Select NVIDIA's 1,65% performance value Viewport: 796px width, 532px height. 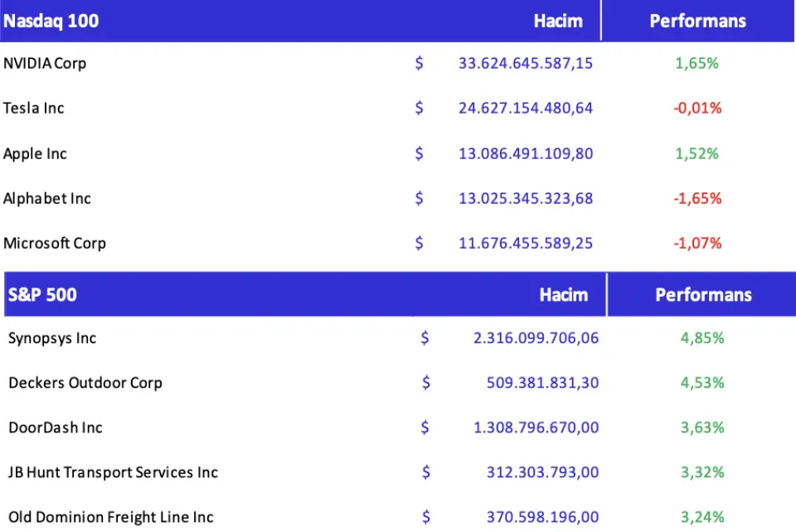coord(696,63)
